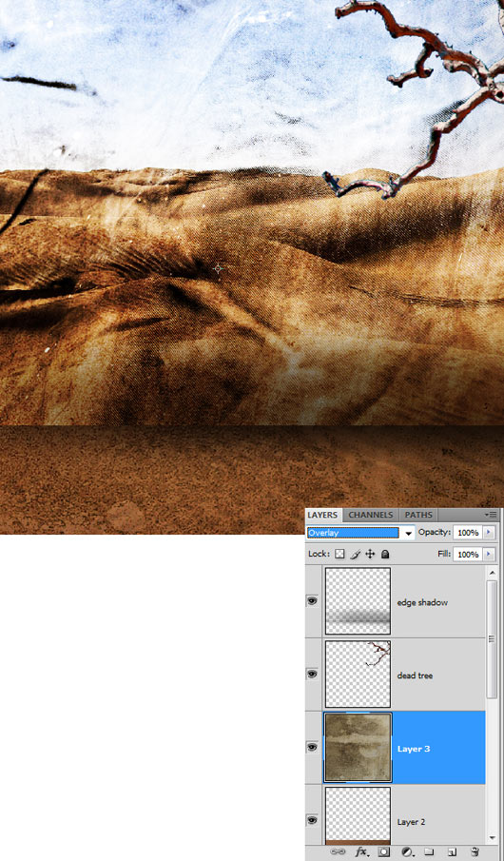Image resolution: width=504 pixels, height=861 pixels.
Task: Switch to the Paths tab
Action: [418, 515]
